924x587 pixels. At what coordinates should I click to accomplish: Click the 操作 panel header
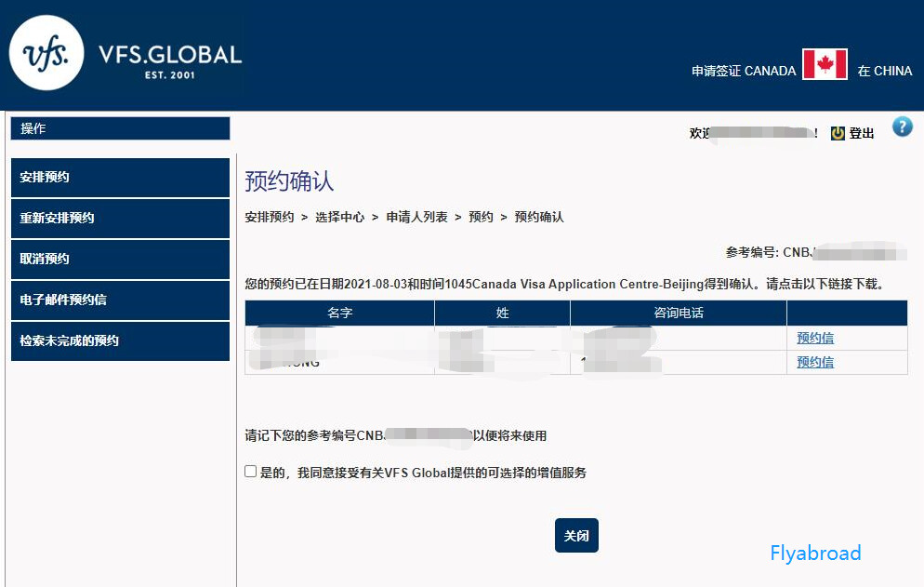click(x=120, y=128)
